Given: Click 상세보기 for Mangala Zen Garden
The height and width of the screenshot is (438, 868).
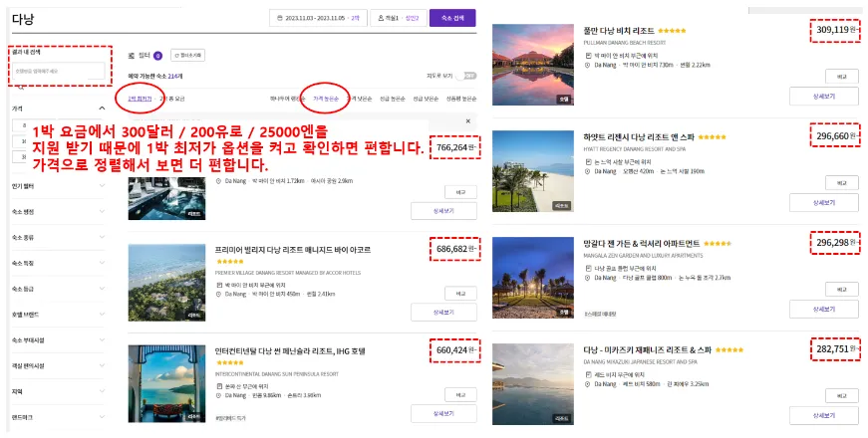Looking at the screenshot, I should click(824, 310).
